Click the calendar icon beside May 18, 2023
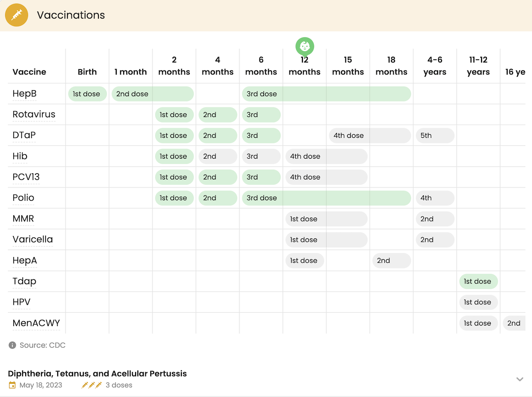Viewport: 532px width, 397px height. point(12,385)
